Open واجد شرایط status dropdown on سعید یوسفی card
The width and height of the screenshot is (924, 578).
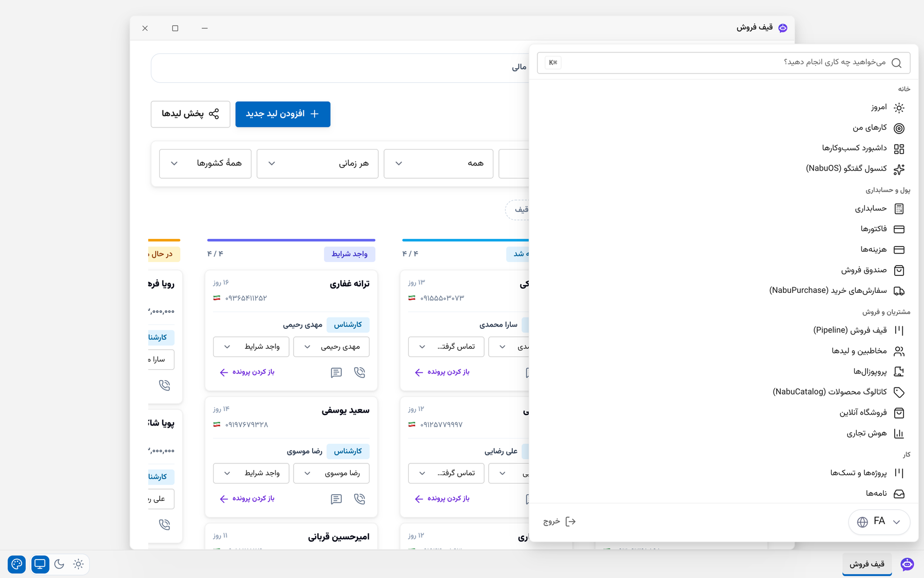click(251, 473)
